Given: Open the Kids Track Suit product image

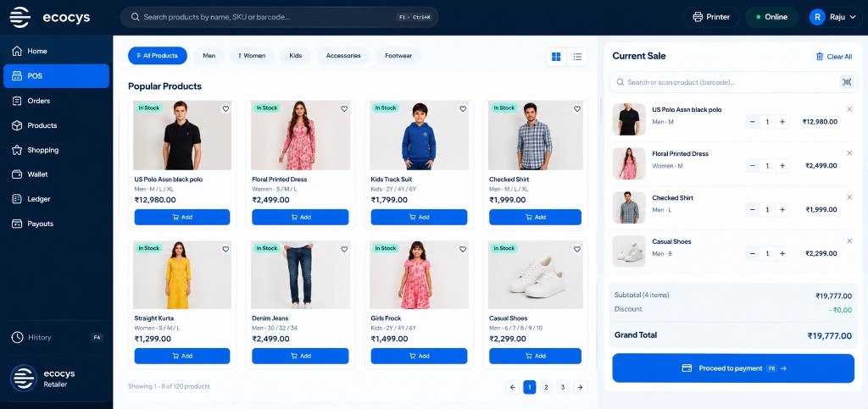Looking at the screenshot, I should pos(419,135).
